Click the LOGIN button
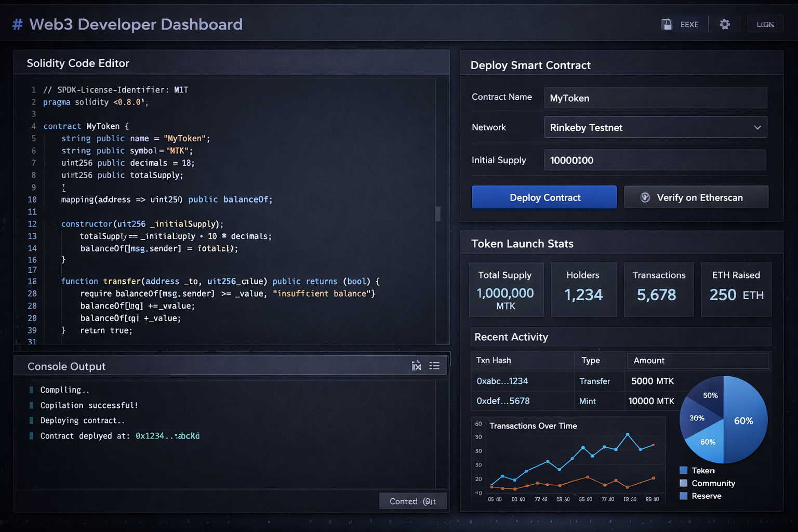Viewport: 798px width, 532px height. [x=765, y=24]
